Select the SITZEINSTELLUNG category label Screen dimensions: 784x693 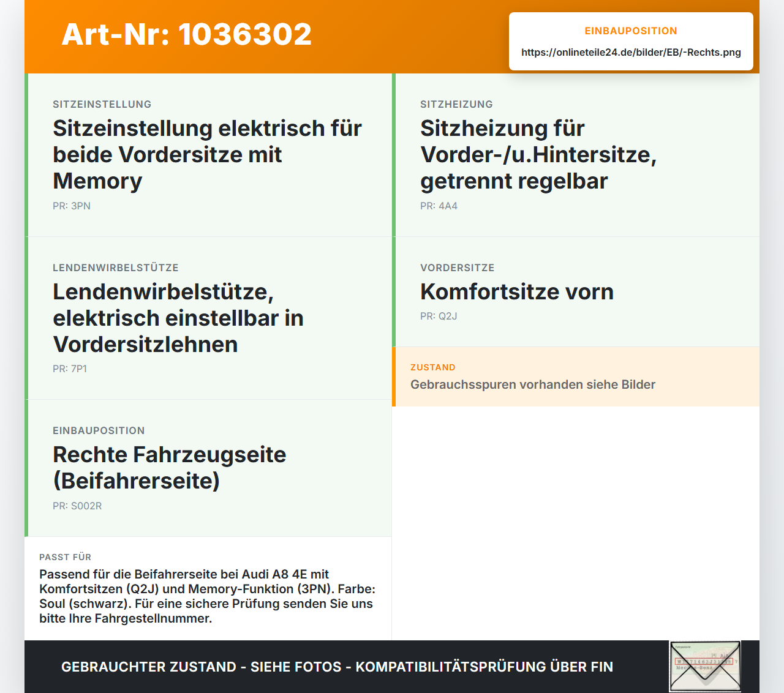click(102, 104)
